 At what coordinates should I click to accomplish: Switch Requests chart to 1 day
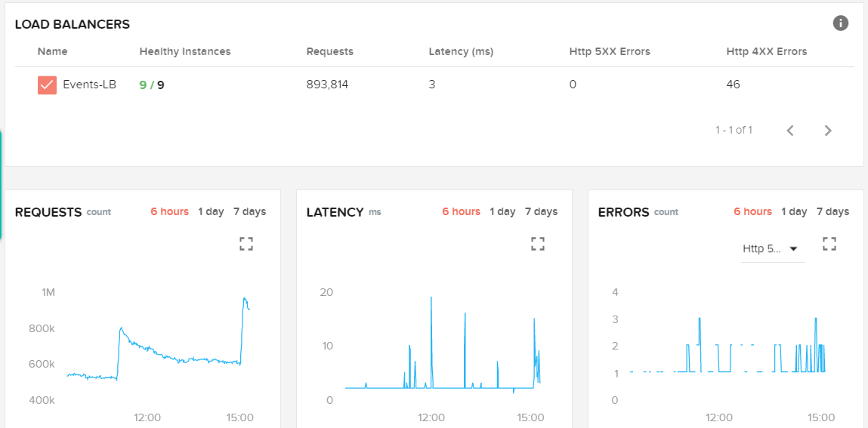pyautogui.click(x=211, y=211)
